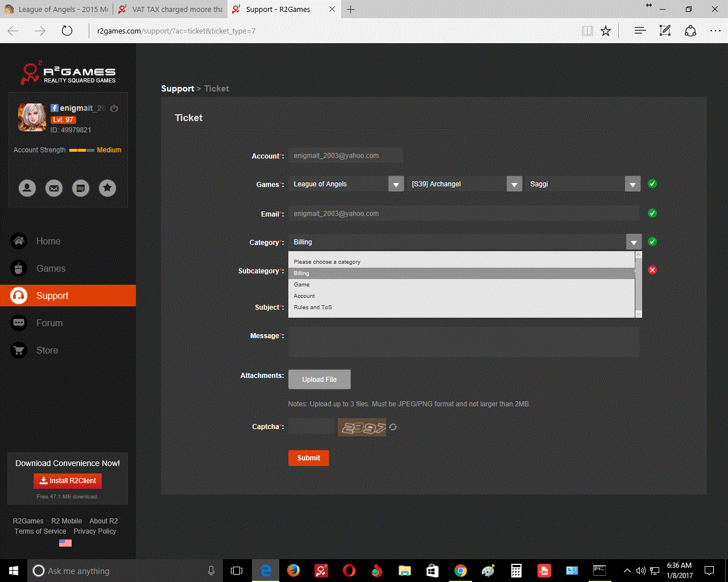Switch to the VAT TAX browser tab
Image resolution: width=728 pixels, height=582 pixels.
[171, 9]
